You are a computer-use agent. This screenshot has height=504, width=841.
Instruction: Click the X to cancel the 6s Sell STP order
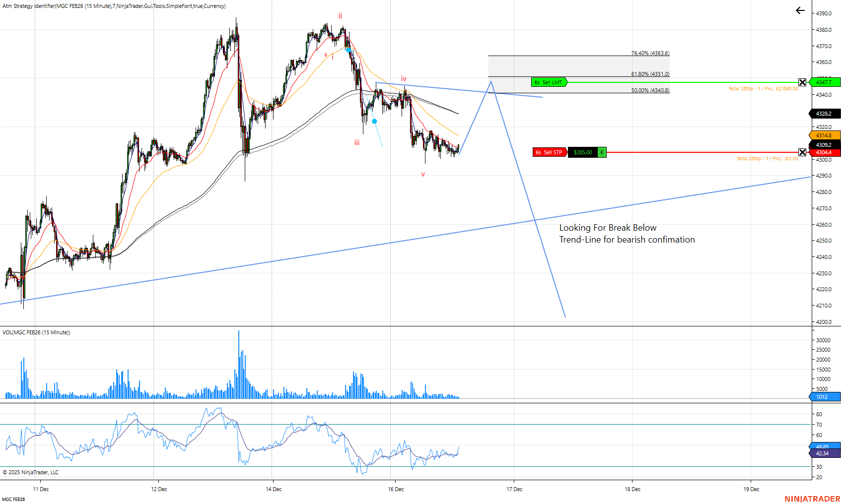pyautogui.click(x=803, y=152)
